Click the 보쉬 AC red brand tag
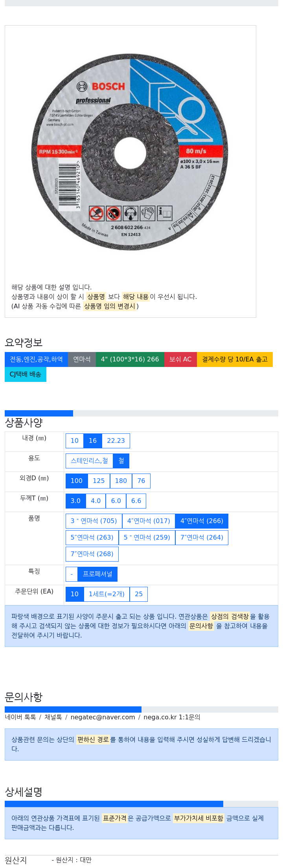Image resolution: width=283 pixels, height=868 pixels. pyautogui.click(x=180, y=359)
